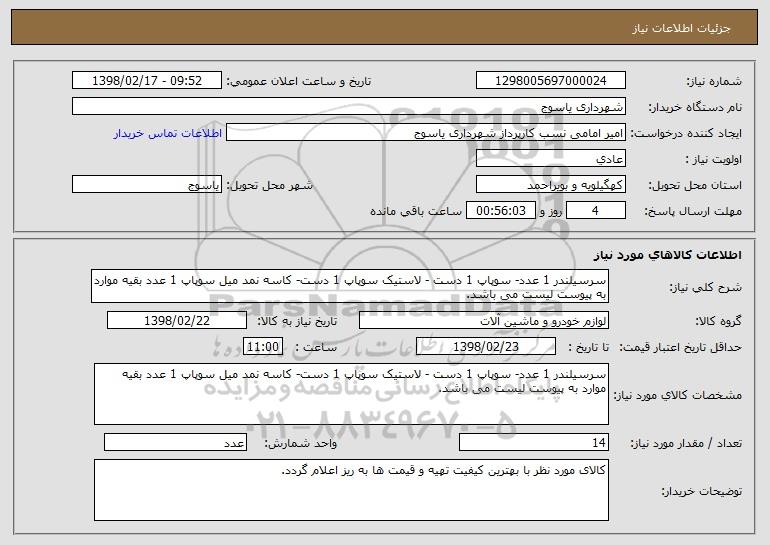
Task: Click the text ساعت باقی مانده
Action: (415, 211)
